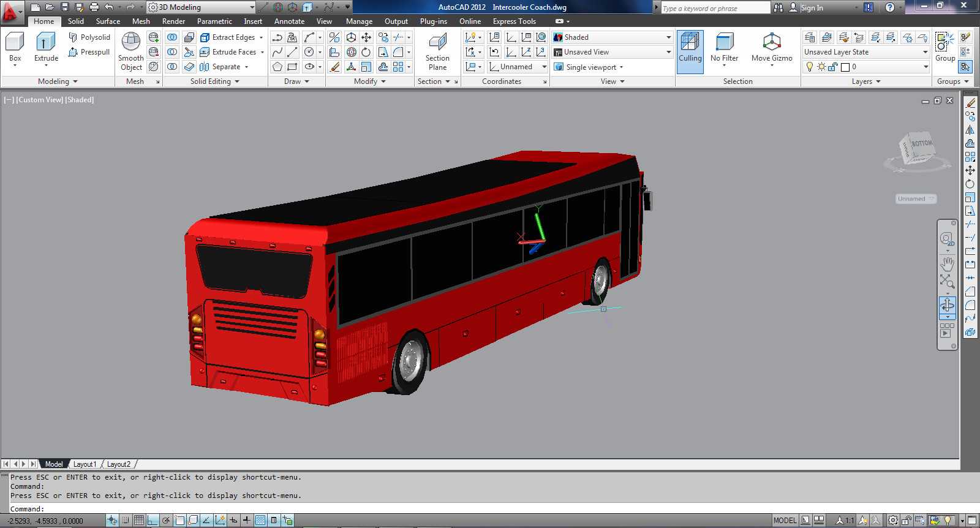980x528 pixels.
Task: Select the Box solid tool
Action: point(15,48)
